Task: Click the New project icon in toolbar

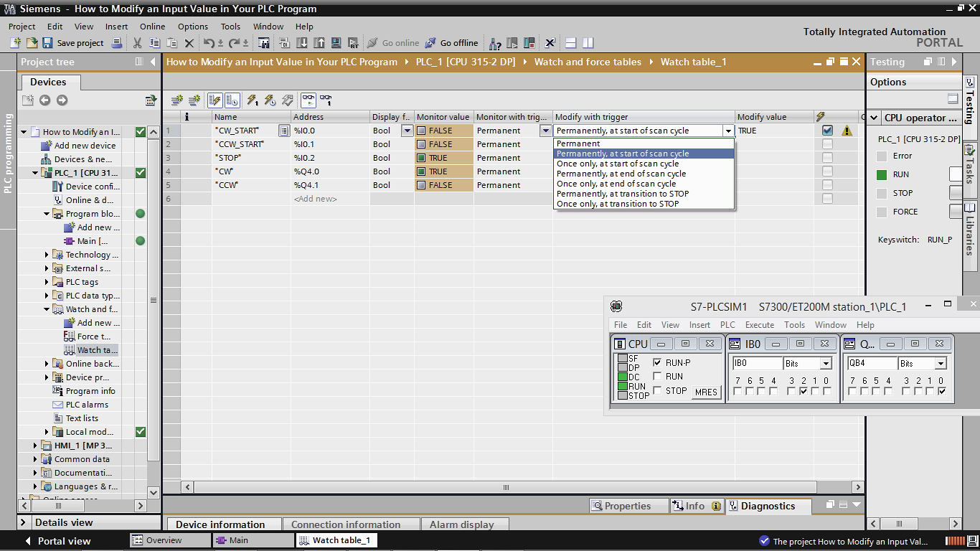Action: click(x=15, y=43)
